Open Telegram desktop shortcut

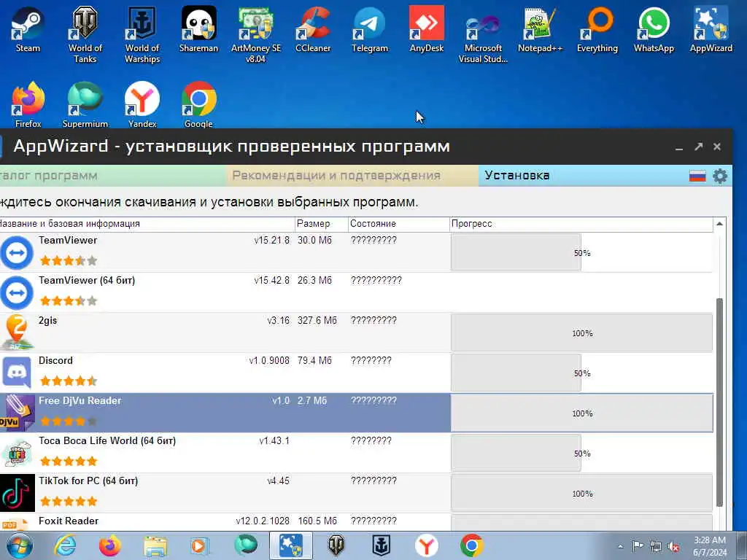tap(370, 29)
